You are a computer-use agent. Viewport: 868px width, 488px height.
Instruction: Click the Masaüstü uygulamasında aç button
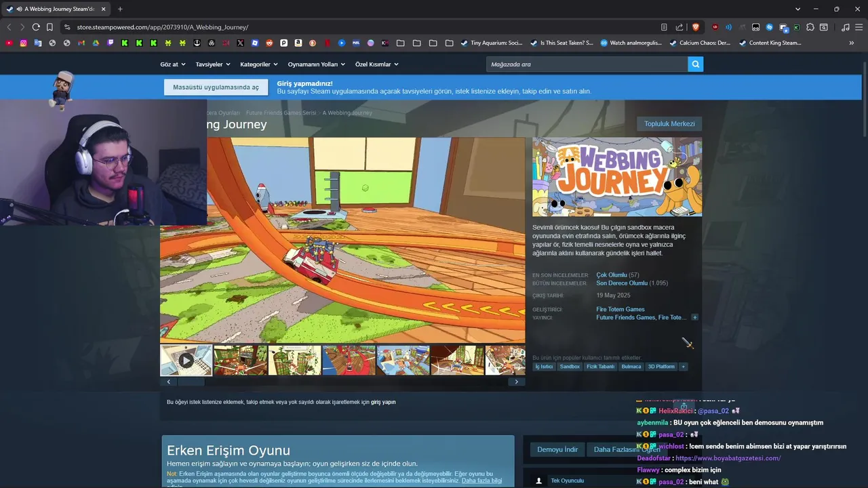[216, 87]
